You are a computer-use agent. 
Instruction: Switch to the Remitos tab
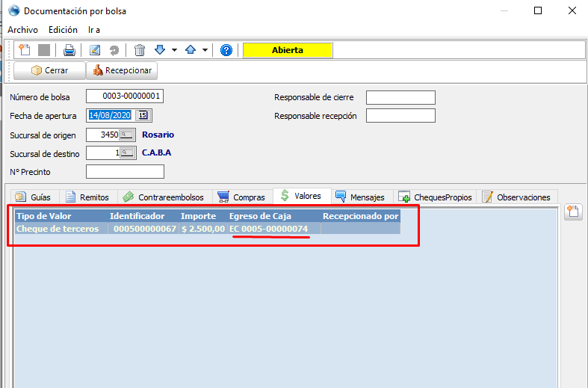tap(87, 197)
